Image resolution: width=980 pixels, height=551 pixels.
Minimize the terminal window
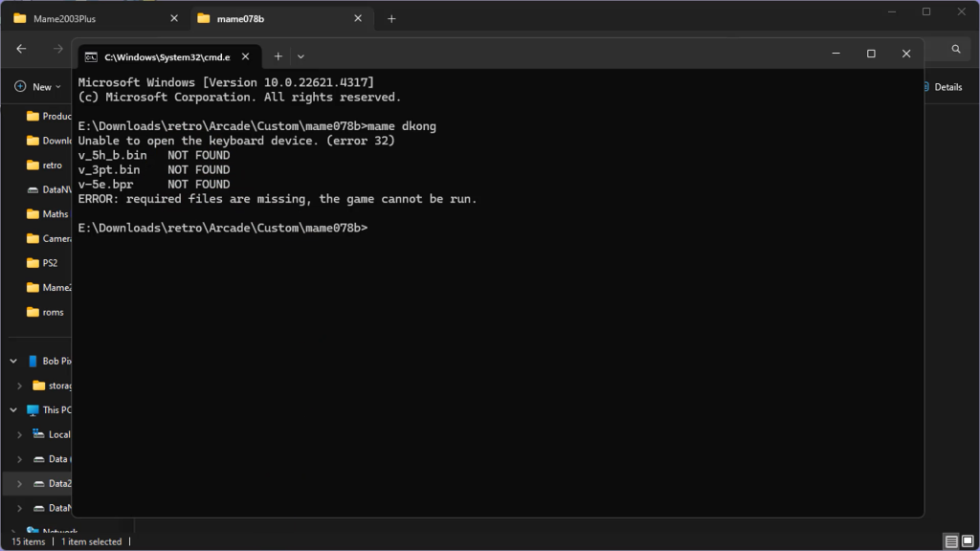[x=836, y=54]
